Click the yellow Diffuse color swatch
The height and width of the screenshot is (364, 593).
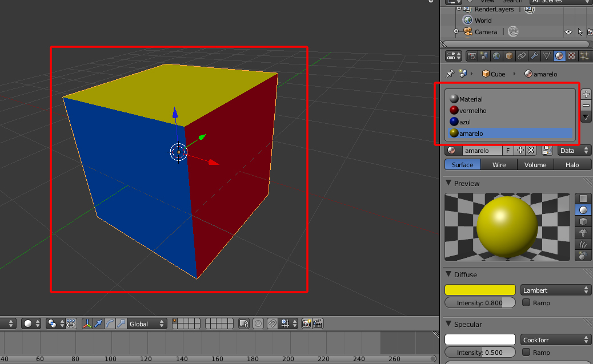[x=480, y=290]
